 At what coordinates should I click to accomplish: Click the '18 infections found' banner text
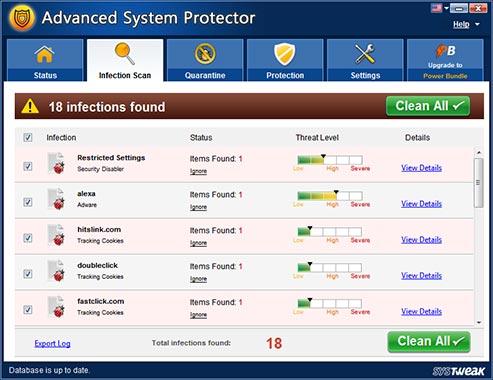click(x=107, y=107)
